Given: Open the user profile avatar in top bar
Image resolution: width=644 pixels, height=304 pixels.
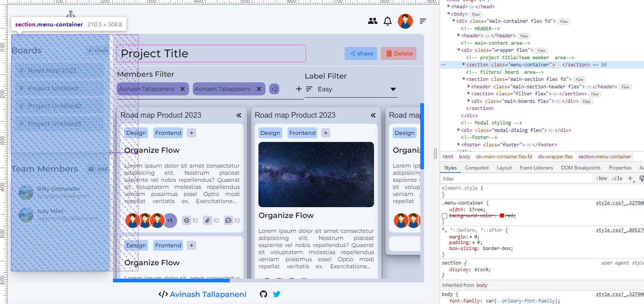Looking at the screenshot, I should pos(405,21).
